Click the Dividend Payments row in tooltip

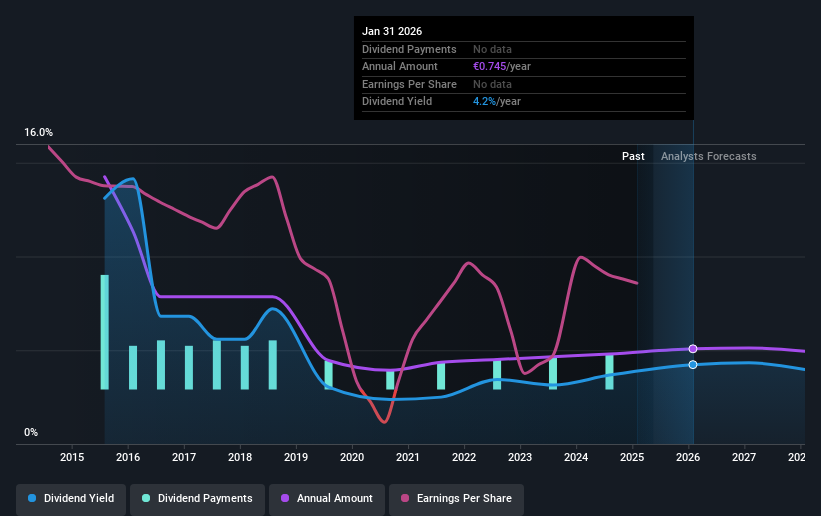(524, 49)
